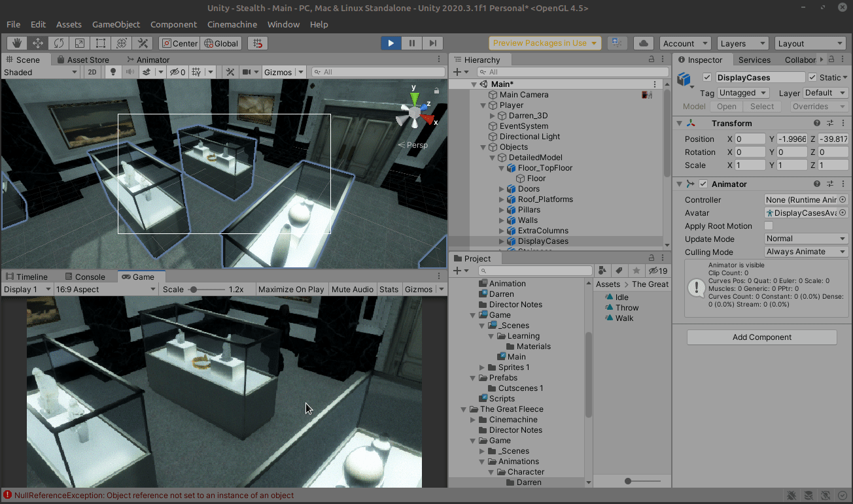Image resolution: width=853 pixels, height=504 pixels.
Task: Click the Mute Audio button
Action: [x=353, y=289]
